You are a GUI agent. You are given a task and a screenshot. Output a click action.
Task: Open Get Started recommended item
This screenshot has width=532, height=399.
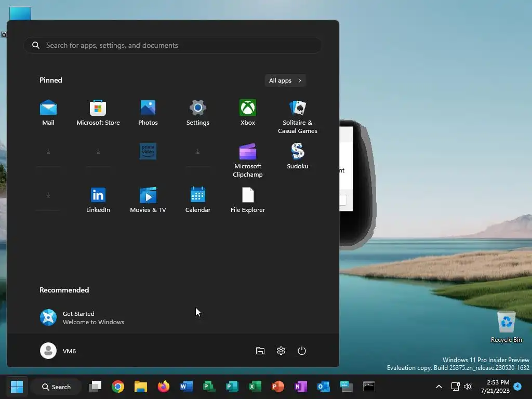click(x=82, y=317)
